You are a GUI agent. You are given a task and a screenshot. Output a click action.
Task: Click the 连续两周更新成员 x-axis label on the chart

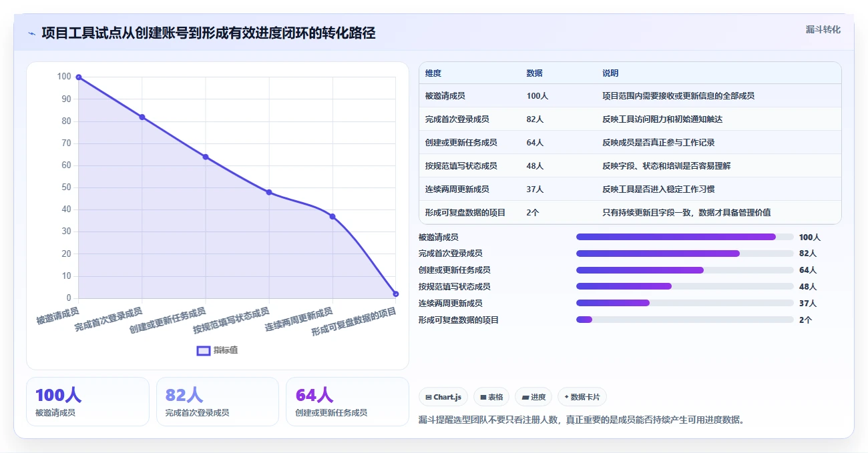coord(298,320)
